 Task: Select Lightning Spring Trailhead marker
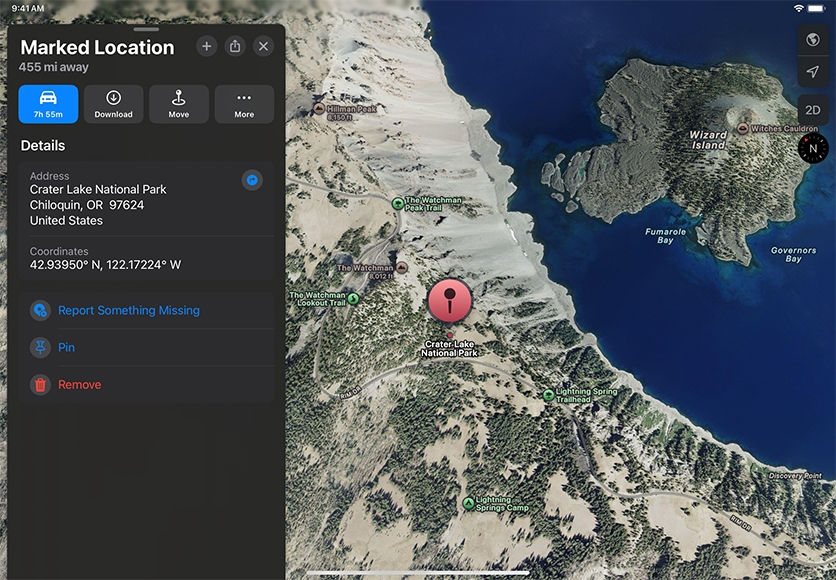[548, 395]
